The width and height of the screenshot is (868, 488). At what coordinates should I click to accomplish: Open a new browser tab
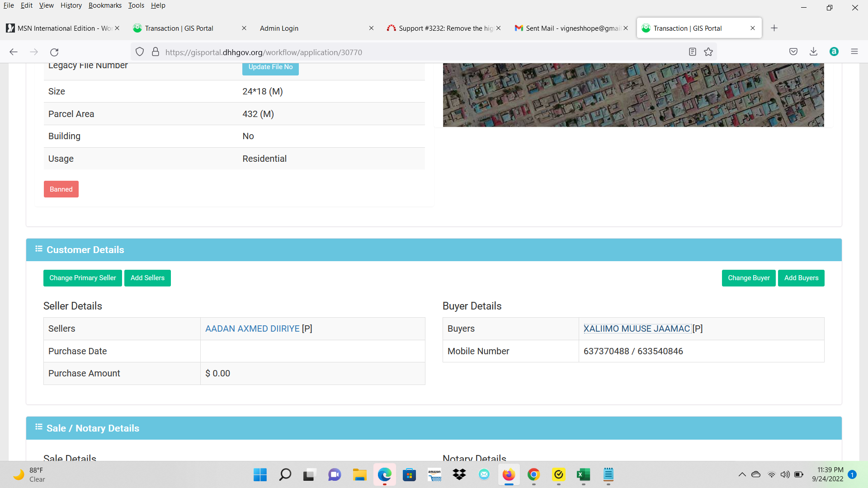[774, 28]
